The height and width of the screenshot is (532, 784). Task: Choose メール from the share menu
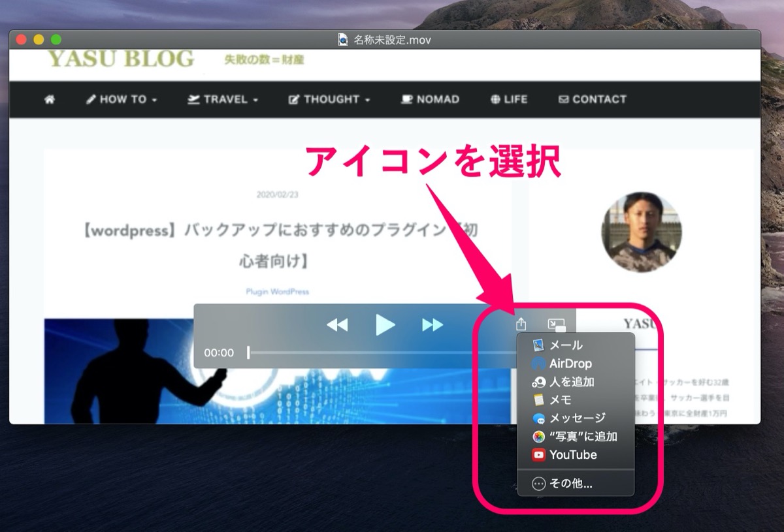[x=576, y=345]
